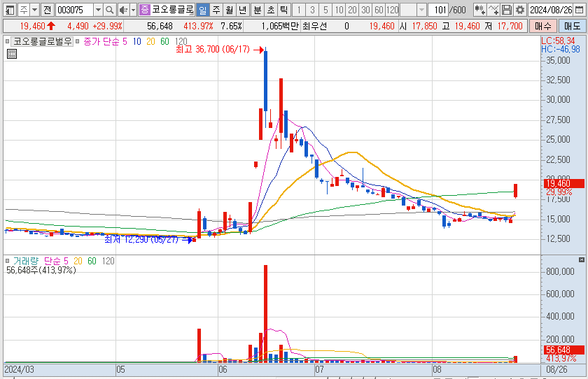
Task: Click the LC:58.34 indicator text
Action: (x=558, y=41)
